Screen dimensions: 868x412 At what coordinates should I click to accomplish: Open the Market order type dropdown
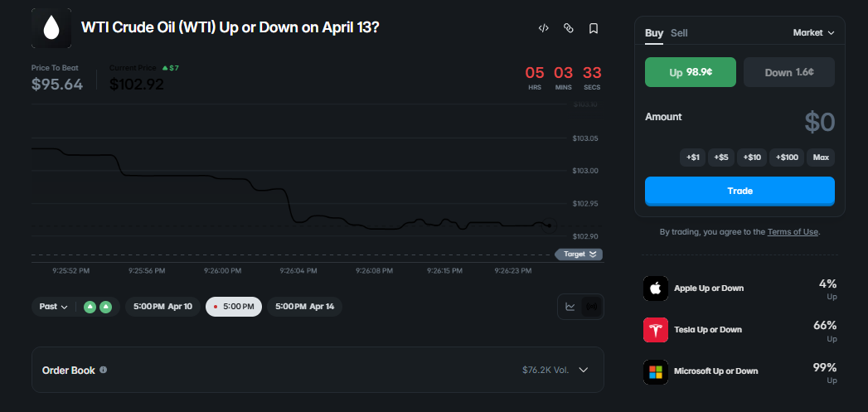[x=813, y=33]
